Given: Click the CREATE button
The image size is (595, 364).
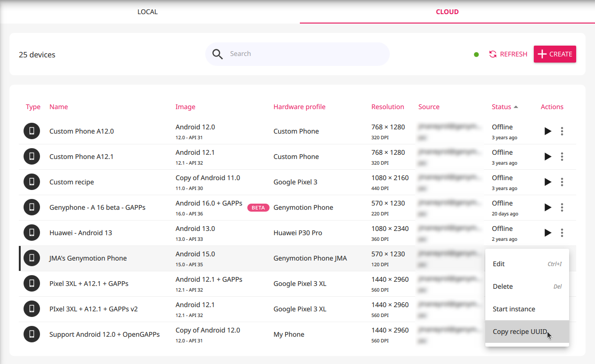Looking at the screenshot, I should [x=555, y=54].
